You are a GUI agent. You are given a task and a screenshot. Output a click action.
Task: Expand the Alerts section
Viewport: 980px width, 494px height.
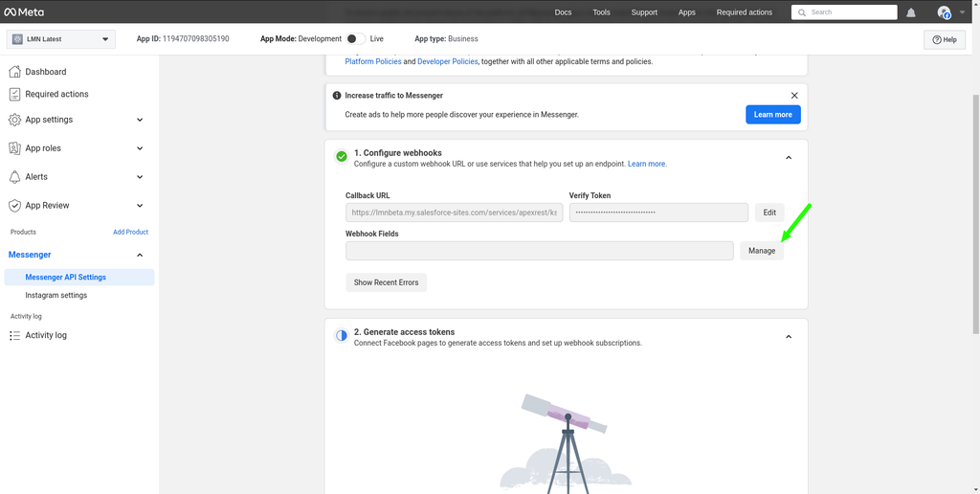point(140,177)
